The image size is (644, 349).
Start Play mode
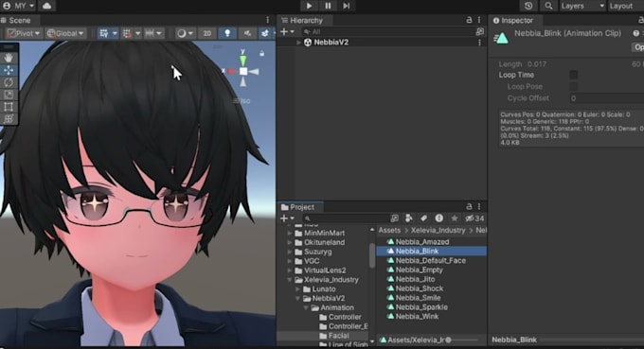[x=309, y=6]
